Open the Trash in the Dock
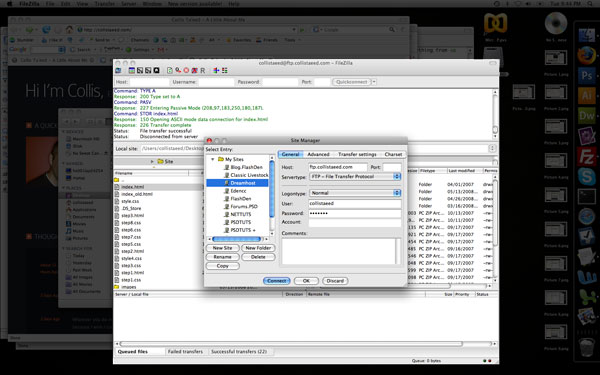Viewport: 600px width, 375px height. point(586,347)
